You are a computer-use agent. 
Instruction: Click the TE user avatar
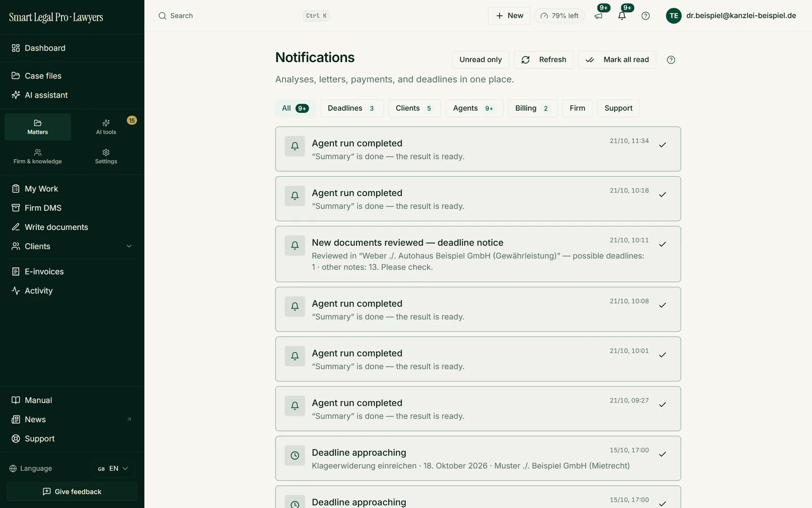click(673, 16)
